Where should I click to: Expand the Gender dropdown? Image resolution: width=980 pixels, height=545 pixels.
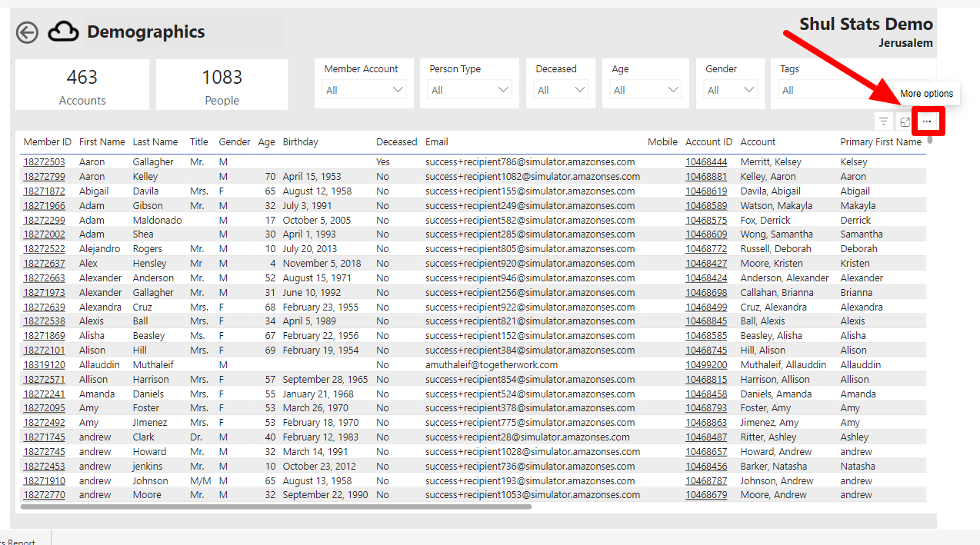[x=730, y=90]
